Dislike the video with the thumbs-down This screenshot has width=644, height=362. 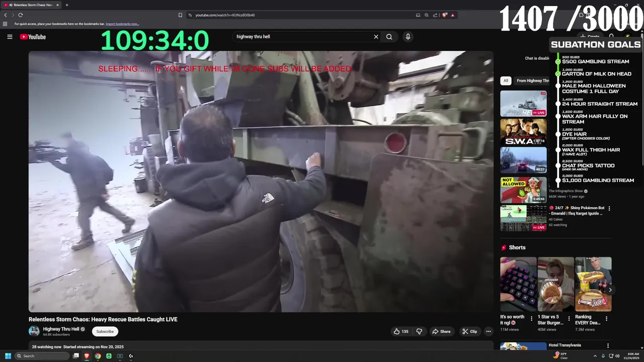click(419, 331)
